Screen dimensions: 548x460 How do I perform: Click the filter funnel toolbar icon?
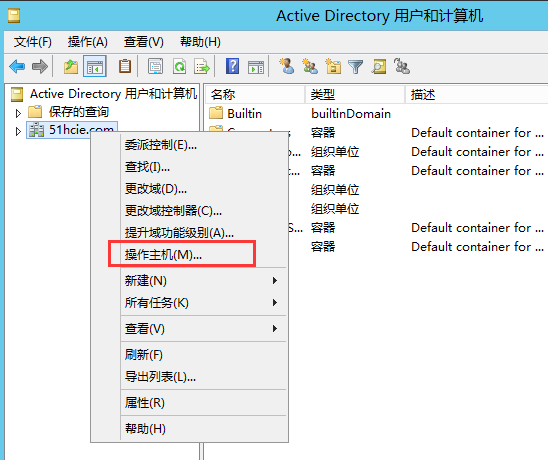click(356, 67)
